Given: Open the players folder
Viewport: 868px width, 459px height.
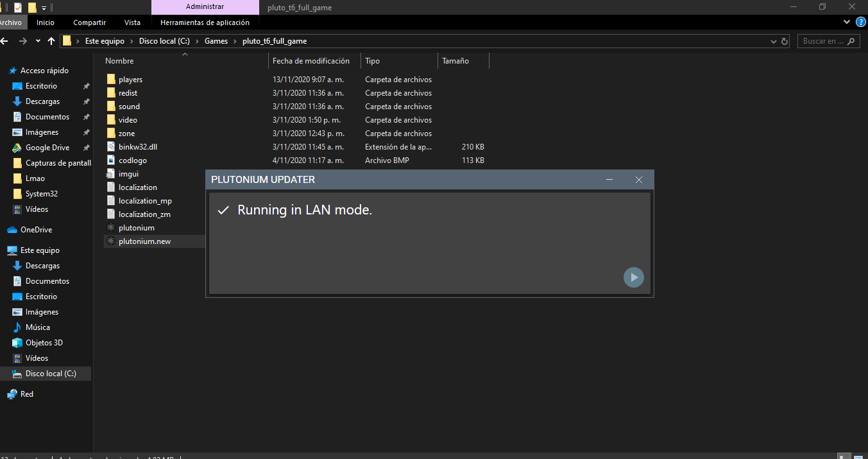Looking at the screenshot, I should 130,80.
